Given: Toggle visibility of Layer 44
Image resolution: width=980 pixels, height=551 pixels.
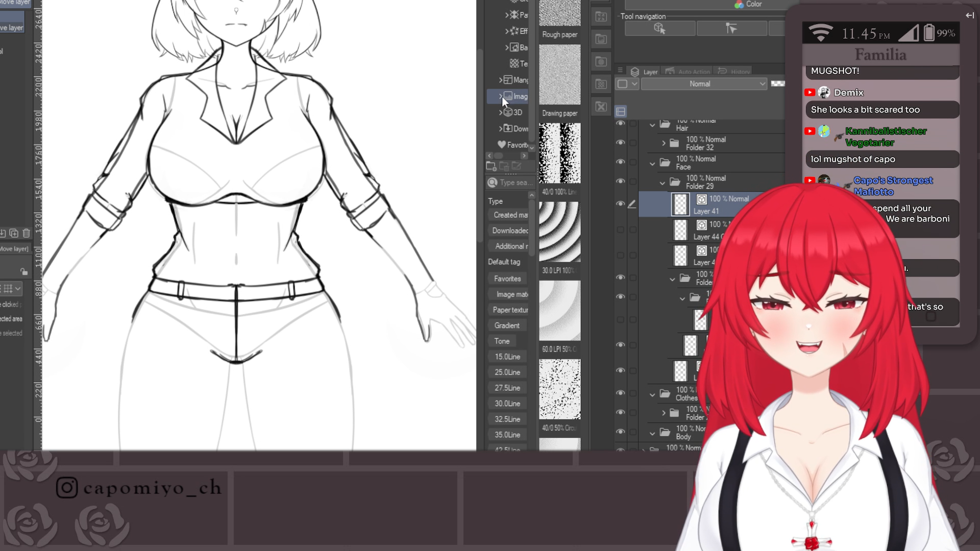Looking at the screenshot, I should pos(621,230).
